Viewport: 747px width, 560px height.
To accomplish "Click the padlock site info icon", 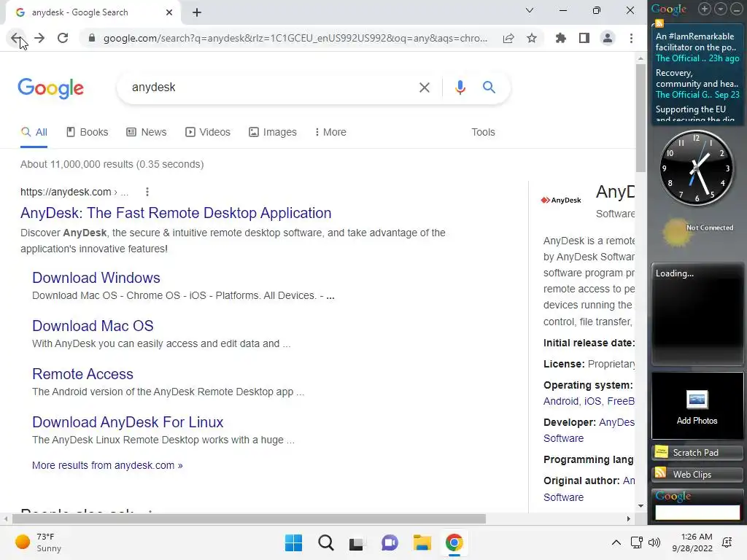I will [92, 38].
